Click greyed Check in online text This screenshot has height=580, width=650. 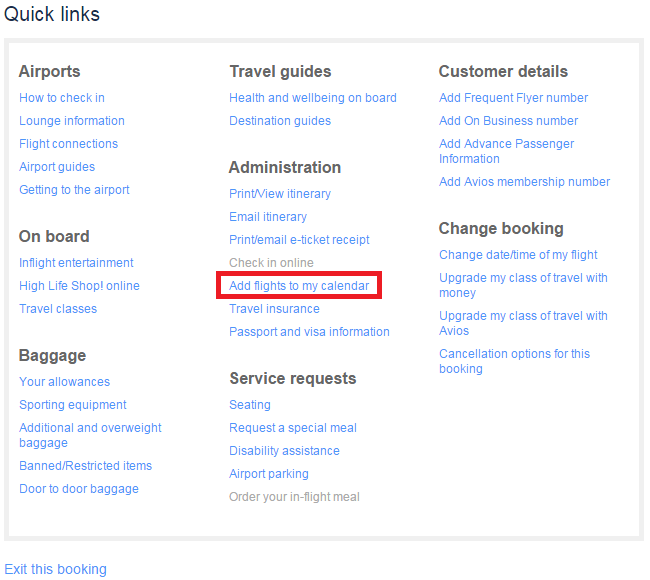pyautogui.click(x=272, y=263)
